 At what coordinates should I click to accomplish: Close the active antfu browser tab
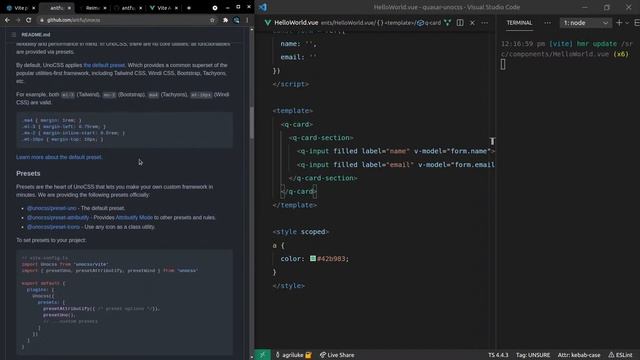(x=69, y=8)
